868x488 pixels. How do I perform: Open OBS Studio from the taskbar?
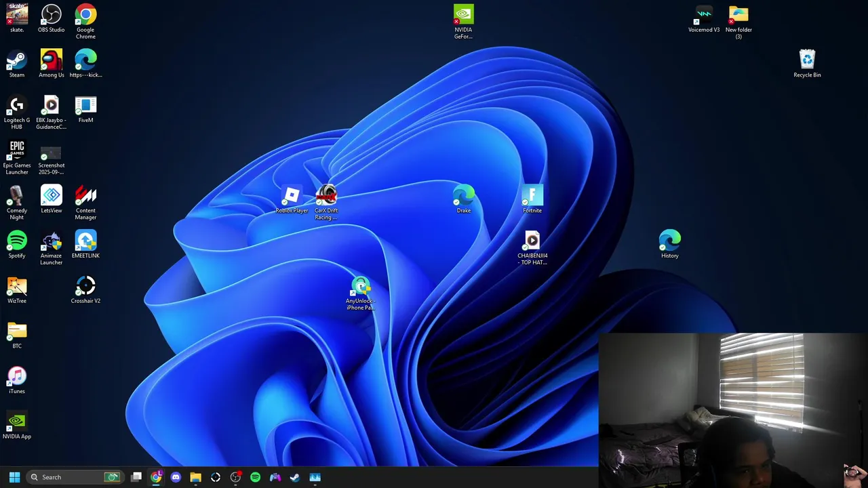[235, 477]
